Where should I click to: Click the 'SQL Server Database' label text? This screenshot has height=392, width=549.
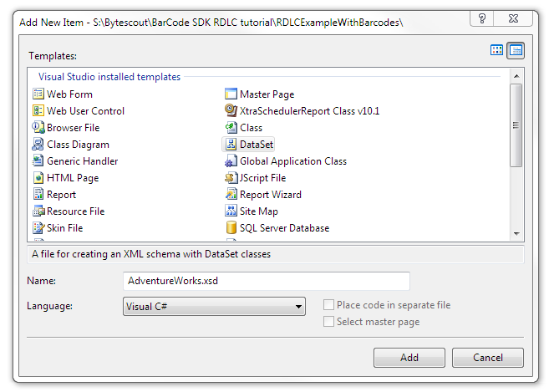click(284, 228)
